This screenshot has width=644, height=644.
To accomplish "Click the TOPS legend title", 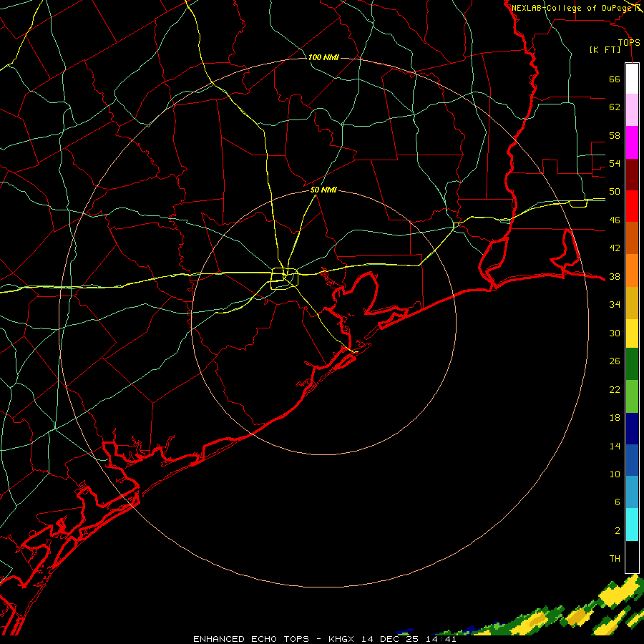I will click(x=629, y=43).
